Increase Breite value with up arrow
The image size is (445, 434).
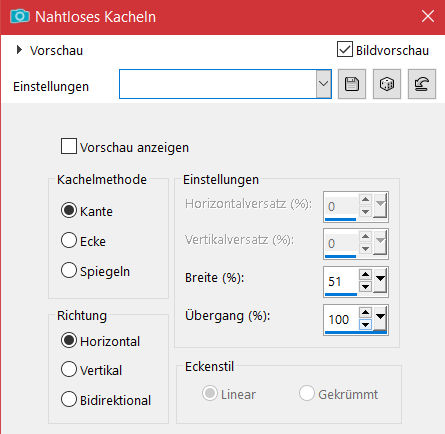pyautogui.click(x=365, y=274)
